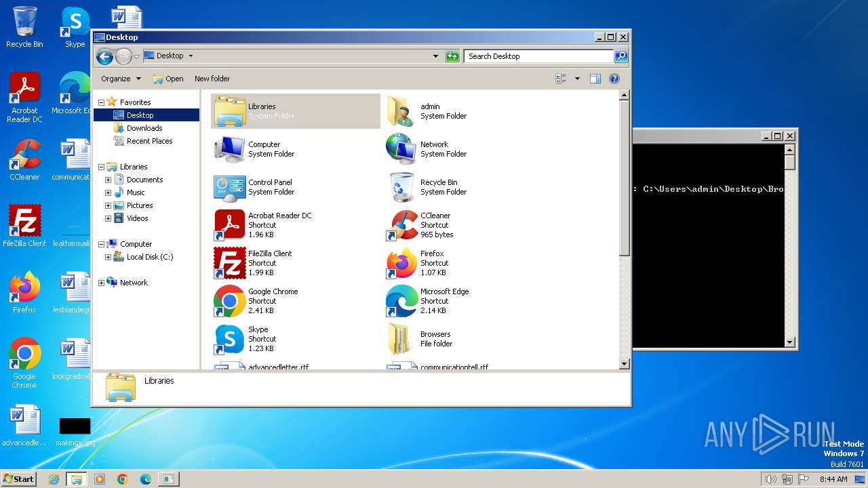Image resolution: width=868 pixels, height=488 pixels.
Task: Select the Computer system folder icon
Action: (x=230, y=149)
